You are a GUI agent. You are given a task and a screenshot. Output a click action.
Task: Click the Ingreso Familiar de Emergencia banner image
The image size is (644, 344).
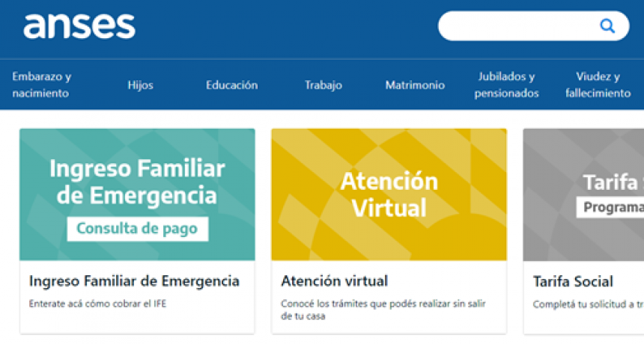point(137,194)
